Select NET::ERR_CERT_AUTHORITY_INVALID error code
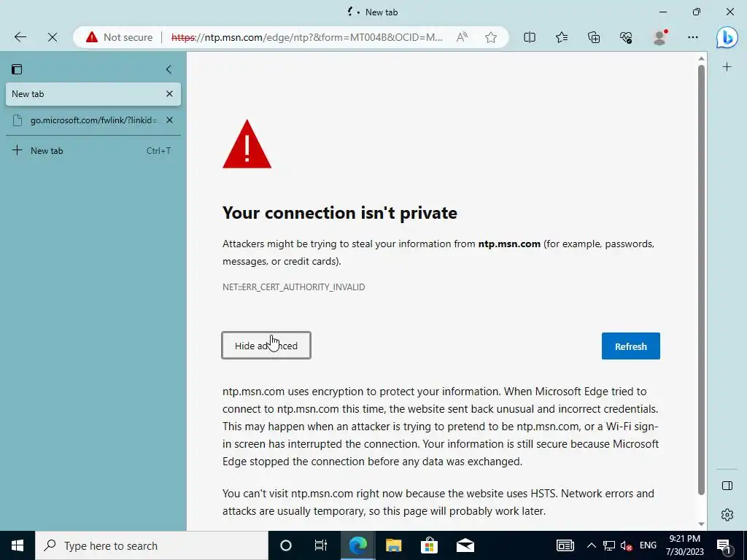 [x=293, y=287]
